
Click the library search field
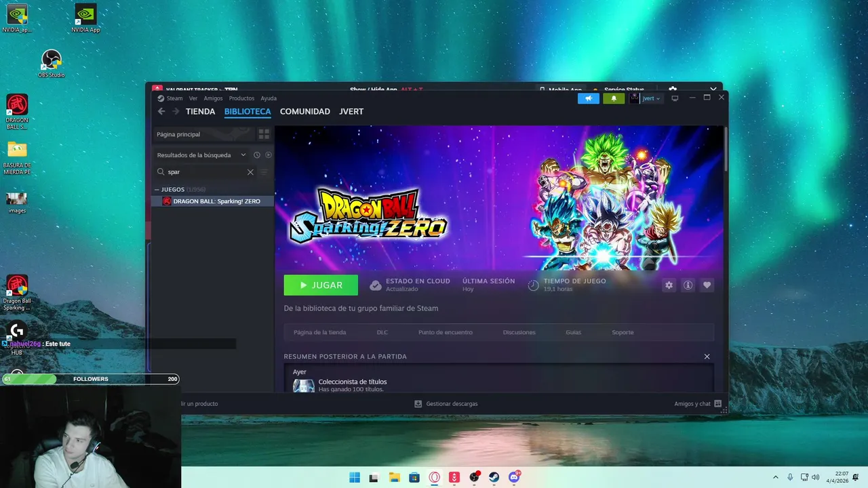[x=205, y=172]
